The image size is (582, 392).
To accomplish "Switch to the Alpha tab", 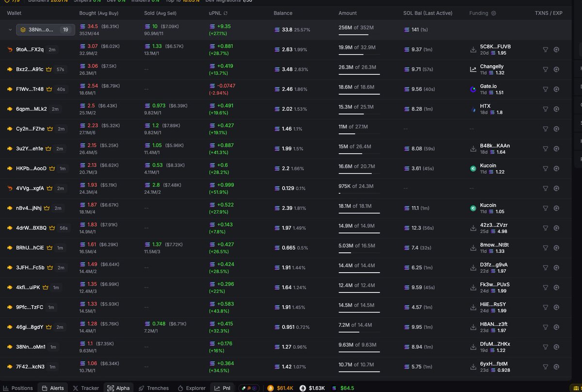I will [118, 388].
